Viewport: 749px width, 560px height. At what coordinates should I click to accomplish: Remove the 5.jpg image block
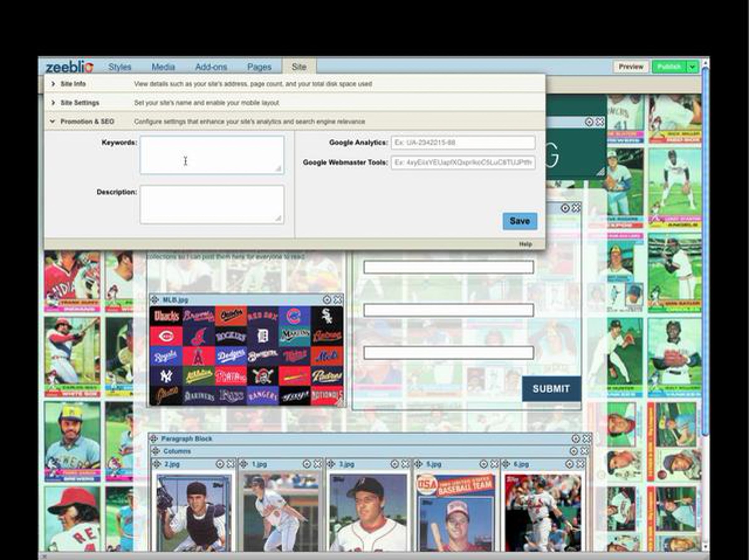[x=494, y=464]
